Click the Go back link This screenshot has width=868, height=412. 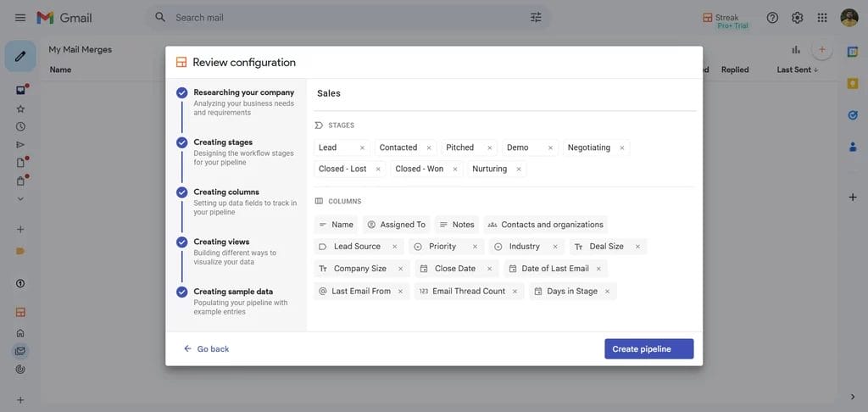(206, 349)
